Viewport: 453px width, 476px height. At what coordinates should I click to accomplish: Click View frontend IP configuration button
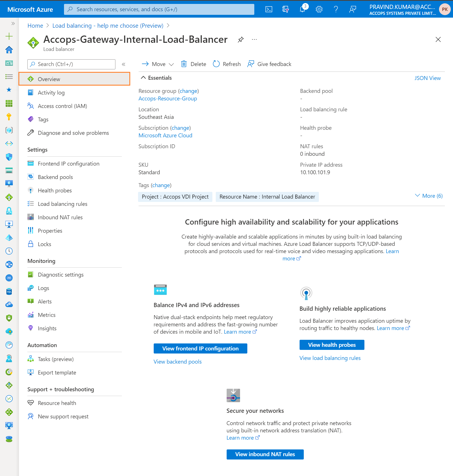(x=200, y=348)
